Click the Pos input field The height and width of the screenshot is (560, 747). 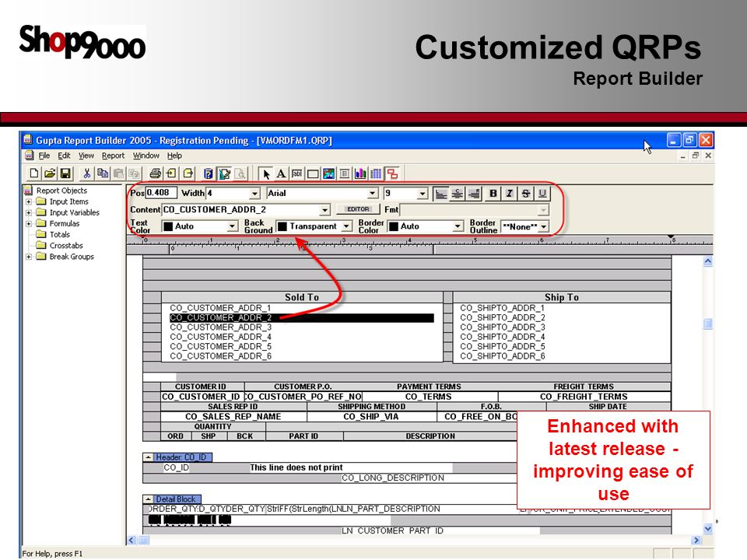point(161,193)
